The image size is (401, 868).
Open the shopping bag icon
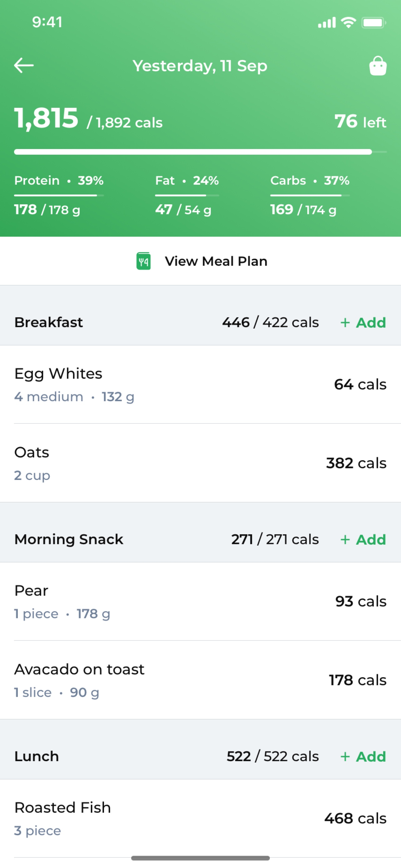pyautogui.click(x=378, y=66)
